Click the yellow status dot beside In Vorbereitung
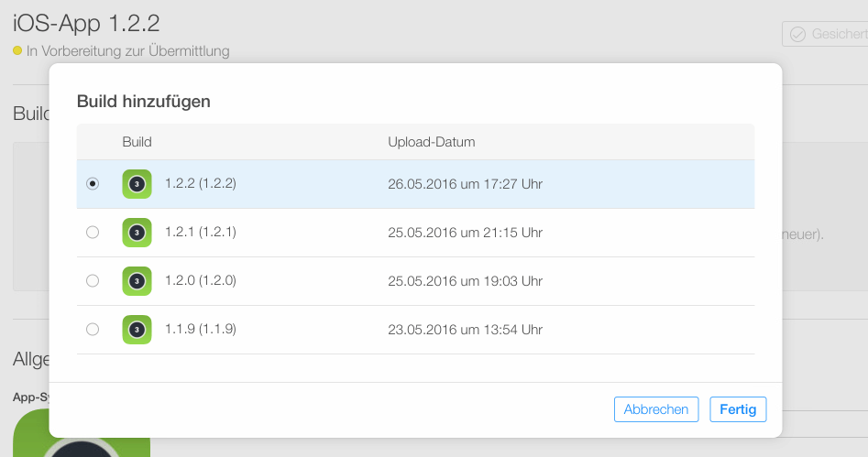This screenshot has width=868, height=457. point(17,51)
